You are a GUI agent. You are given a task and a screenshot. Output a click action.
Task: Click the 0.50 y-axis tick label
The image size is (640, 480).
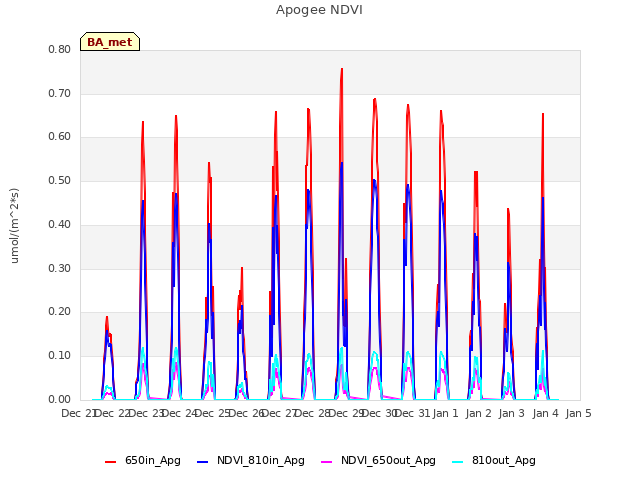[x=60, y=180]
